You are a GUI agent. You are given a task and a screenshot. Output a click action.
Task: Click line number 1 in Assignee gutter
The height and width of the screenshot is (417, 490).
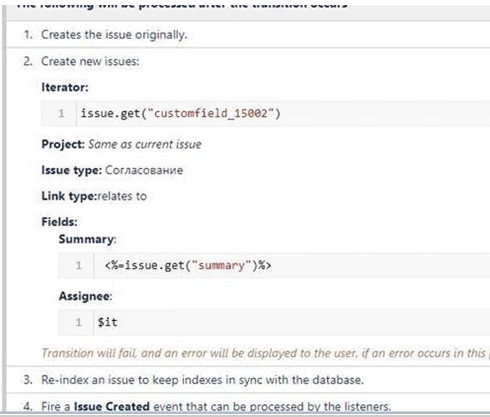(78, 322)
